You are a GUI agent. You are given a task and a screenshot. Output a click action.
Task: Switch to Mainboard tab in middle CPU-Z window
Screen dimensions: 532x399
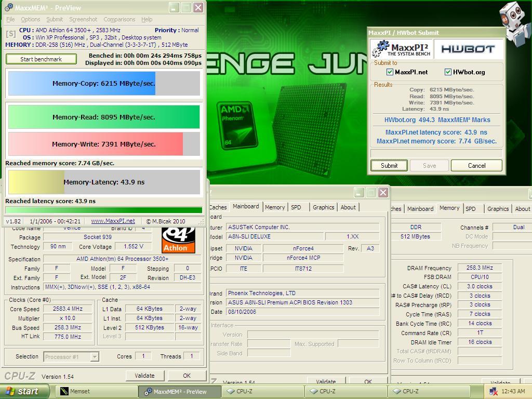click(x=246, y=206)
